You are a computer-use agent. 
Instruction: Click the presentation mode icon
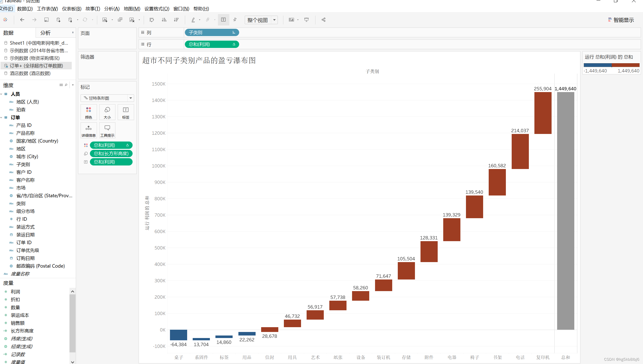tap(306, 20)
